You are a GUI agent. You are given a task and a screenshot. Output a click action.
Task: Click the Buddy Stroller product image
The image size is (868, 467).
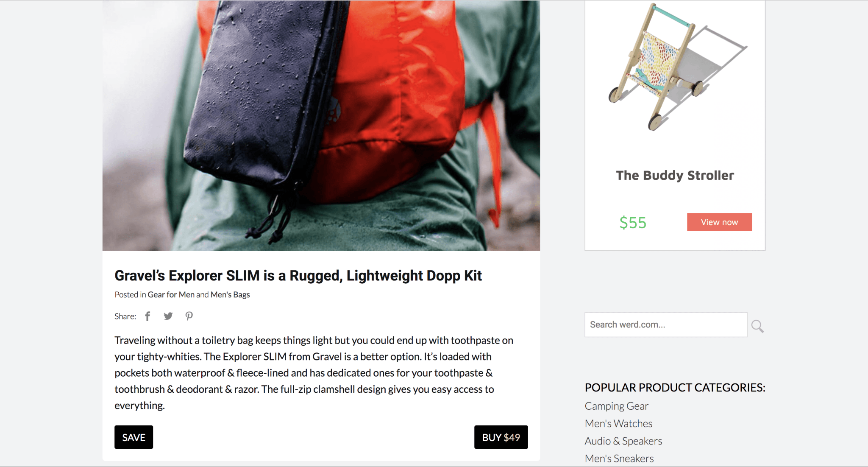click(x=677, y=68)
